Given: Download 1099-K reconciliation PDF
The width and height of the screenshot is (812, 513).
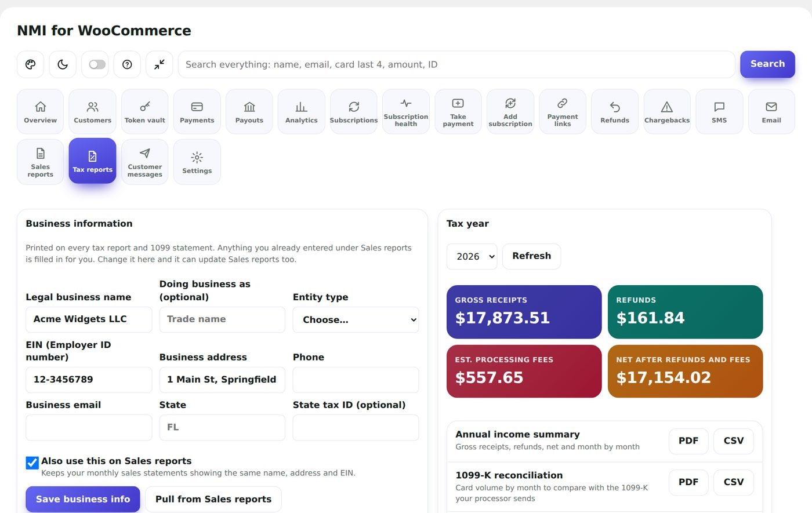Looking at the screenshot, I should tap(688, 482).
